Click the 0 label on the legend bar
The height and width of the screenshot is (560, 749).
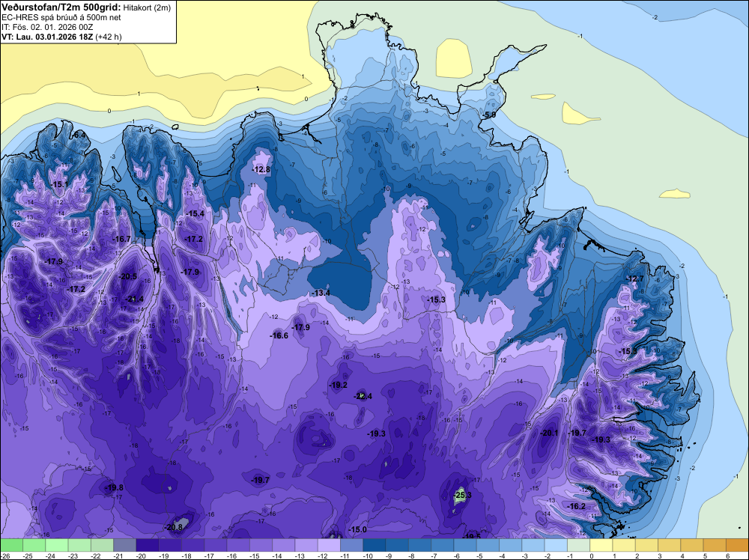592,556
